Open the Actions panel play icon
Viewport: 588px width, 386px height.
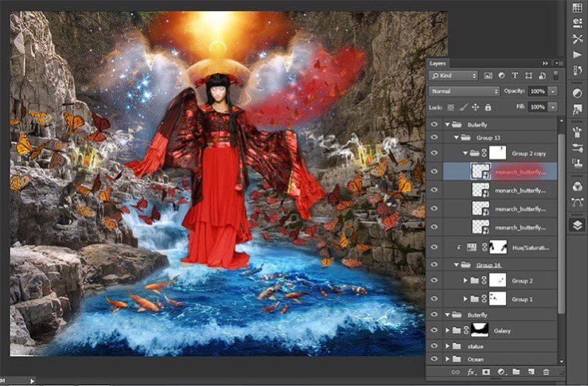click(x=578, y=55)
